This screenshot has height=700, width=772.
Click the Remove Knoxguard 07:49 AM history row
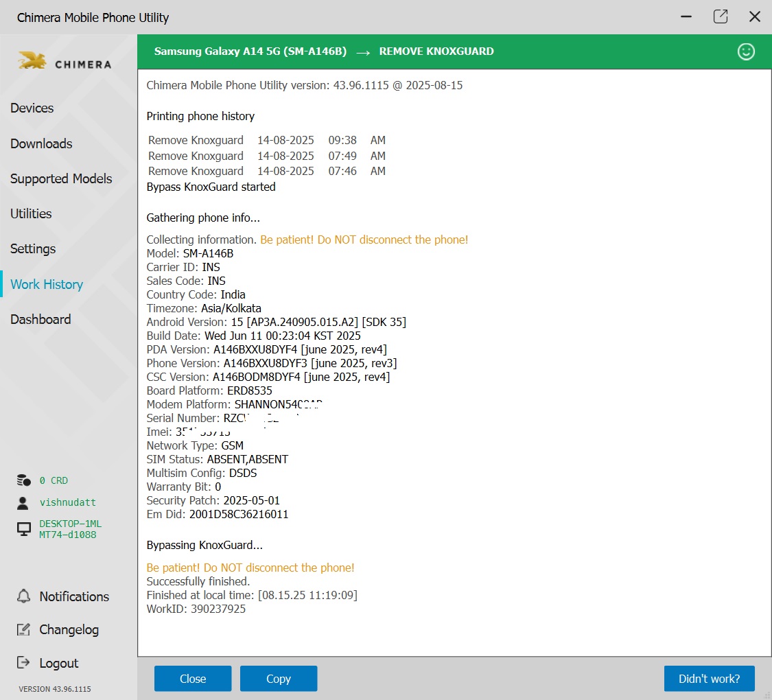267,156
